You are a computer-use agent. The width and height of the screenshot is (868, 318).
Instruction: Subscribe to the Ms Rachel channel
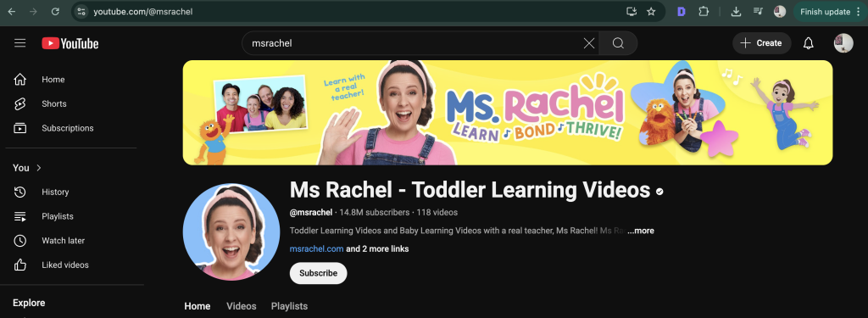(x=319, y=273)
